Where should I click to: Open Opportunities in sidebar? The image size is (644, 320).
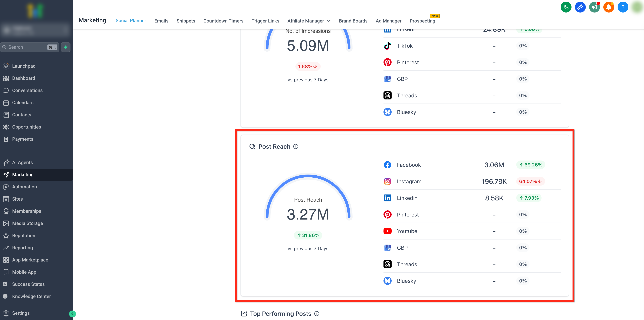(36, 127)
